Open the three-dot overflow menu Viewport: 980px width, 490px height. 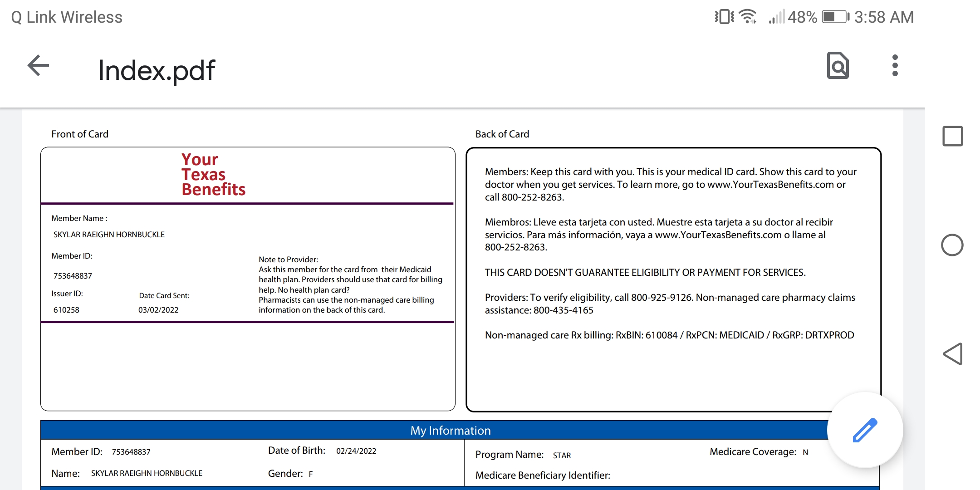pos(895,66)
